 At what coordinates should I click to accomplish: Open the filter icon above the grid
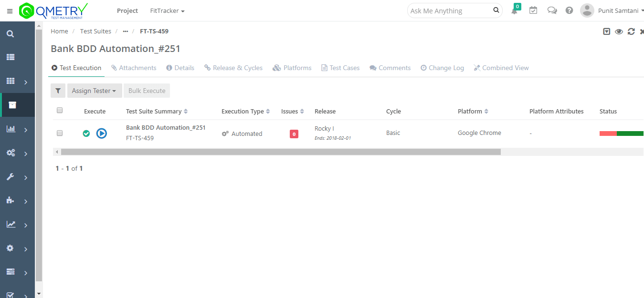pyautogui.click(x=58, y=91)
